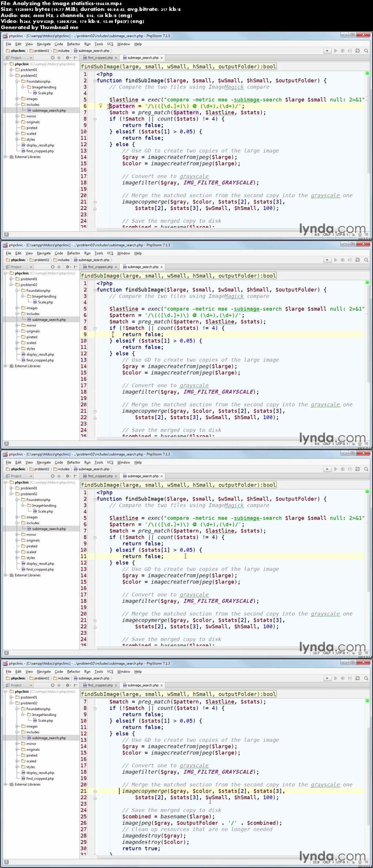The width and height of the screenshot is (373, 868).
Task: Click the 9:6 cursor position in second frame status bar
Action: point(317,444)
